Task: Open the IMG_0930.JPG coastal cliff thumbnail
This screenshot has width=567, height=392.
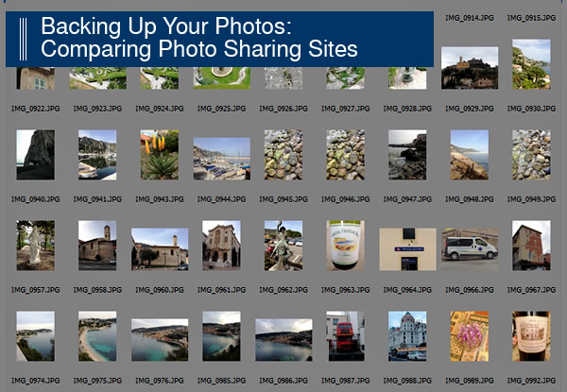Action: [x=531, y=64]
